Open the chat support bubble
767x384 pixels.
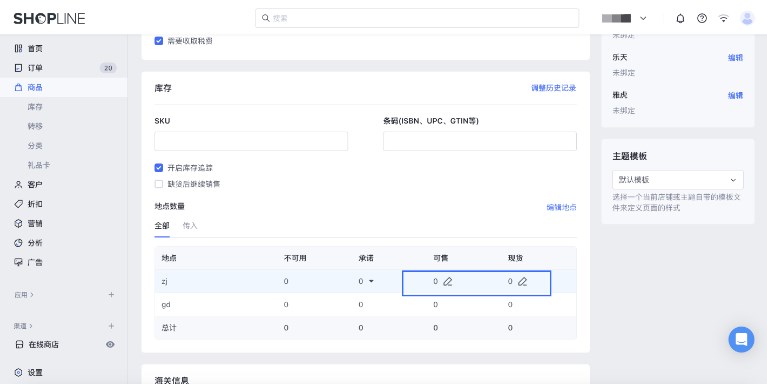click(x=741, y=339)
